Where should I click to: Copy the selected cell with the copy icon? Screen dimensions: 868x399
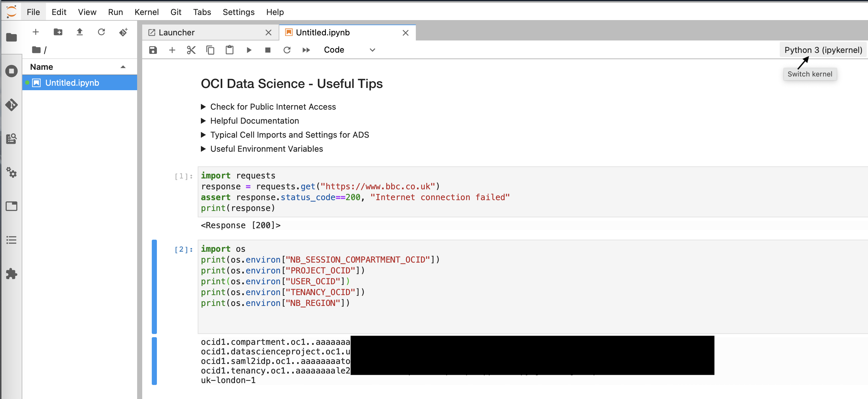tap(210, 49)
